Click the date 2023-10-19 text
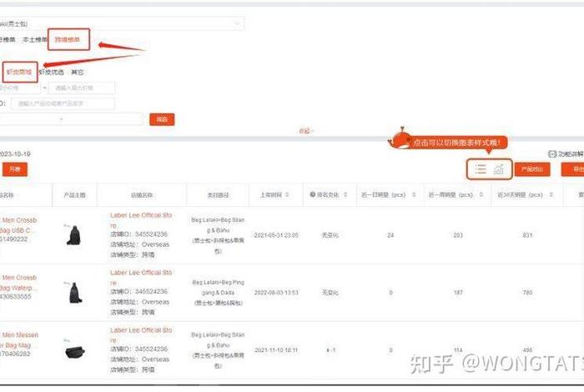The image size is (584, 392). click(15, 154)
